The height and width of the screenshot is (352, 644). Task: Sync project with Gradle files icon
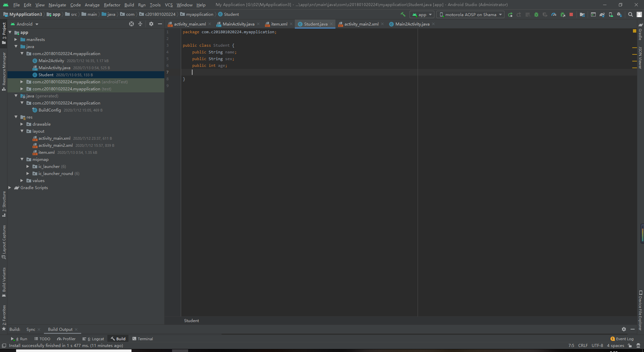pyautogui.click(x=602, y=14)
